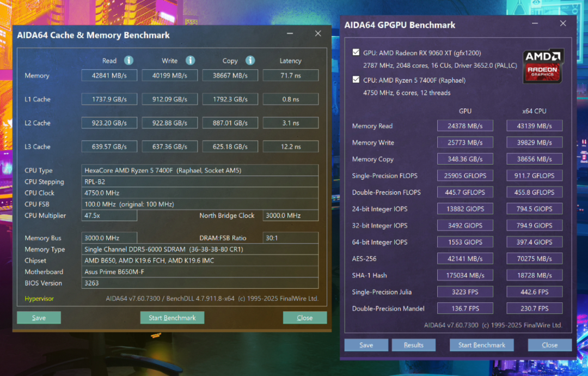Click the Write info icon
Screen dimensions: 588x376
point(190,60)
